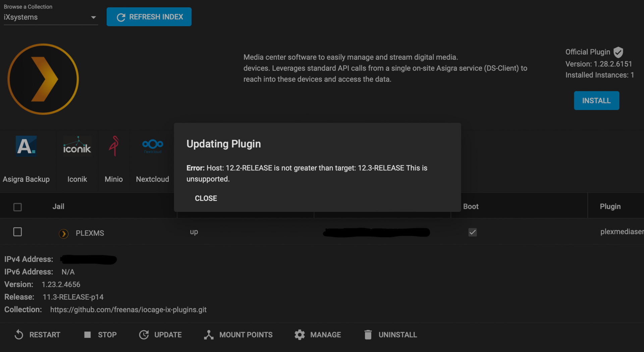The height and width of the screenshot is (352, 644).
Task: Click the IPv6 Address N/A value
Action: (68, 272)
